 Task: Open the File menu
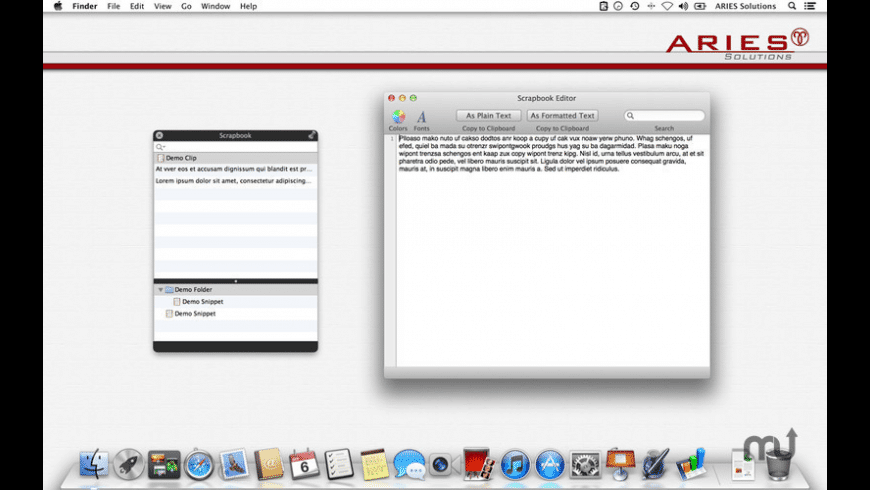[114, 6]
